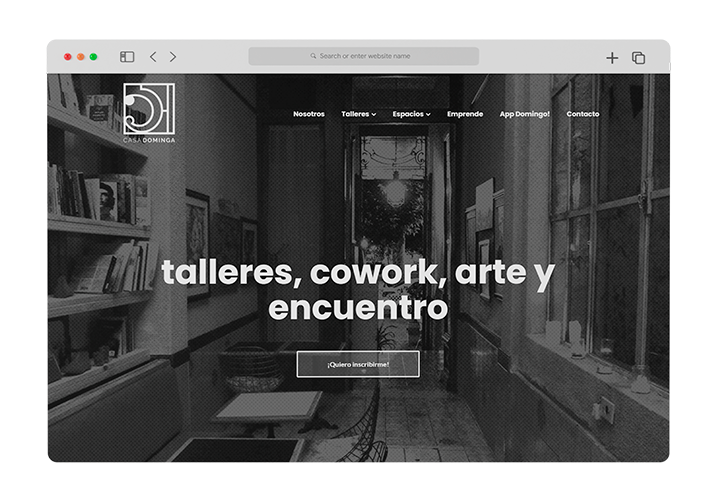The image size is (714, 500).
Task: Toggle the browser sidebar panel icon
Action: pyautogui.click(x=127, y=57)
